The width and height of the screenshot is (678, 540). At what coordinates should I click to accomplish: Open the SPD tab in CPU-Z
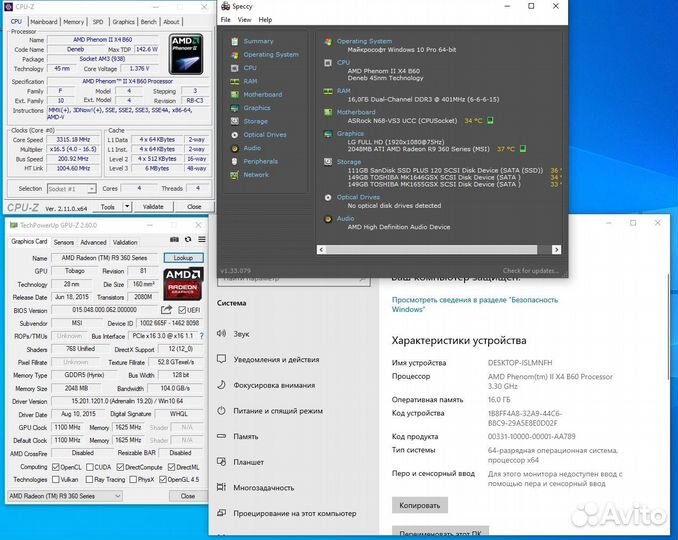pos(98,22)
